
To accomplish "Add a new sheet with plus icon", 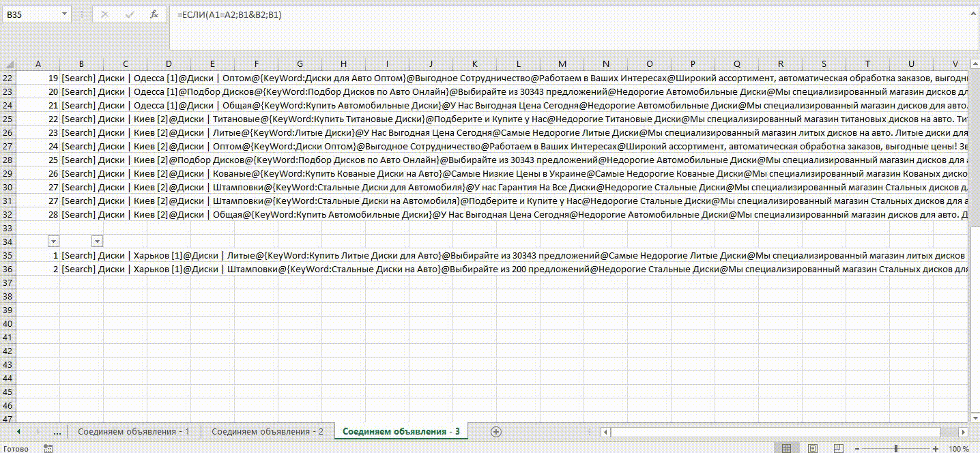I will pos(496,432).
